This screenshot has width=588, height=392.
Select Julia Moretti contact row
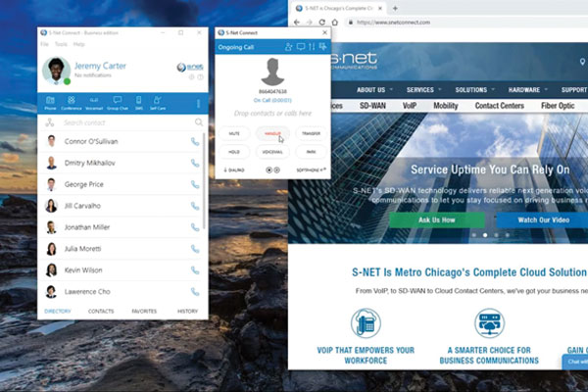[x=122, y=249]
